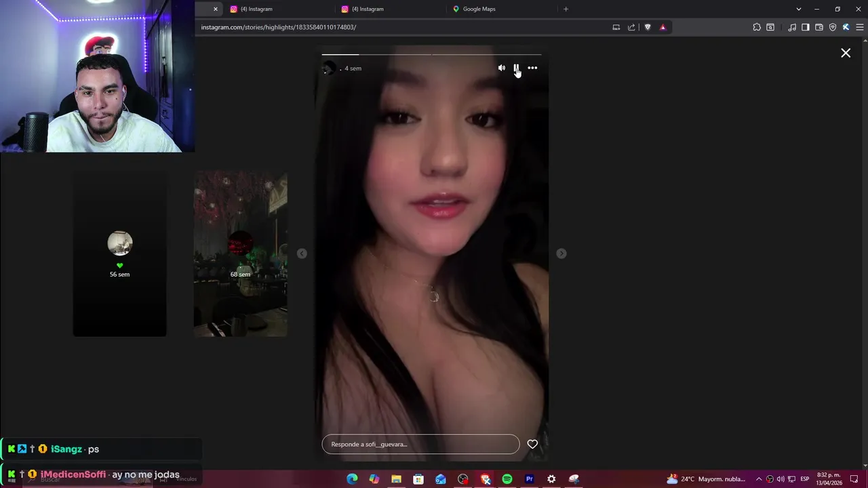Go to the previous story with left arrow
The height and width of the screenshot is (488, 868).
(x=302, y=253)
